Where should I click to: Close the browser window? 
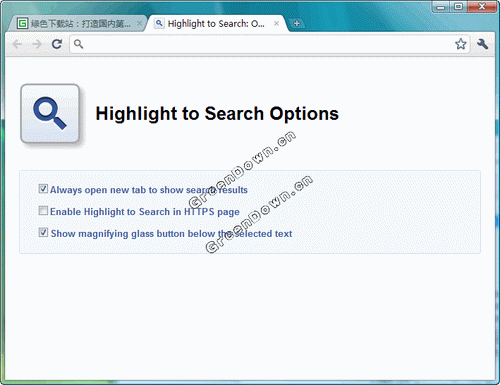coord(482,7)
